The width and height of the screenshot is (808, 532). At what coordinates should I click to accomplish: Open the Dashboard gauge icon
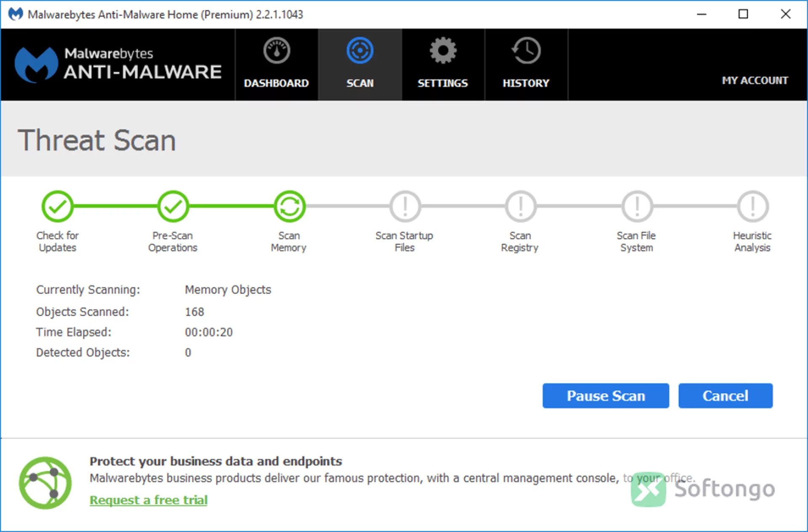coord(276,50)
